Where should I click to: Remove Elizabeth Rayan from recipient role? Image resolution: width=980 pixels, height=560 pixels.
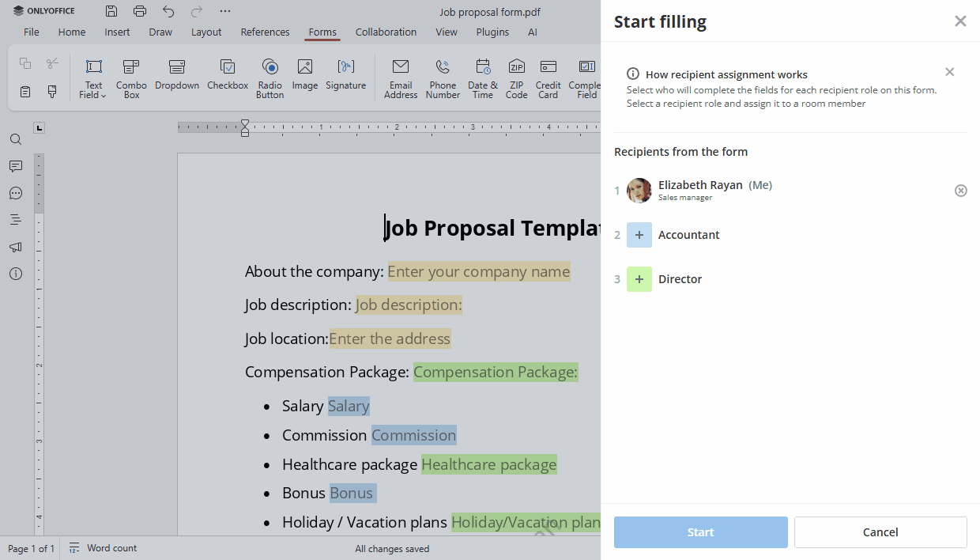tap(960, 191)
